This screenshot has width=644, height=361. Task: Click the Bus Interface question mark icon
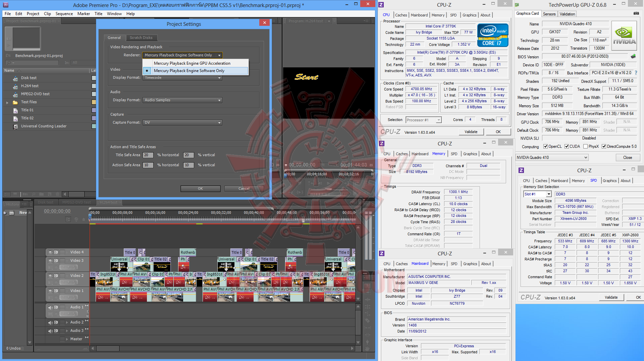click(636, 73)
